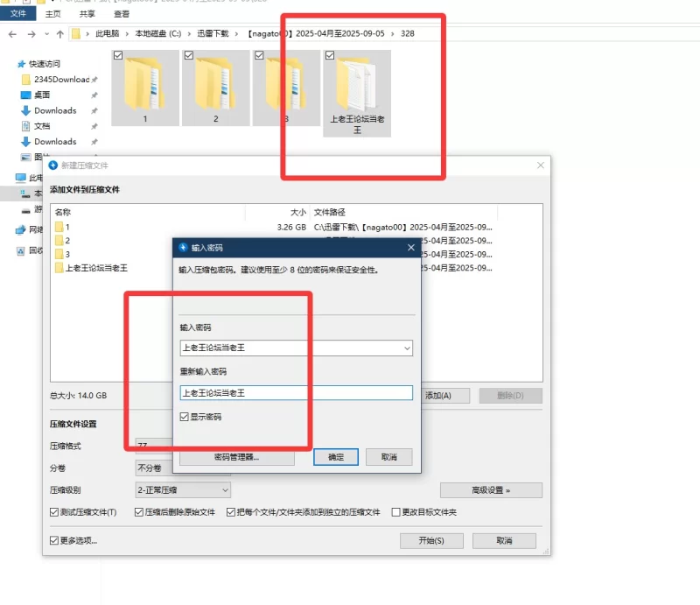Click 取消 in the 新建压缩文件 dialog
Viewport: 700px width, 605px height.
[x=504, y=541]
